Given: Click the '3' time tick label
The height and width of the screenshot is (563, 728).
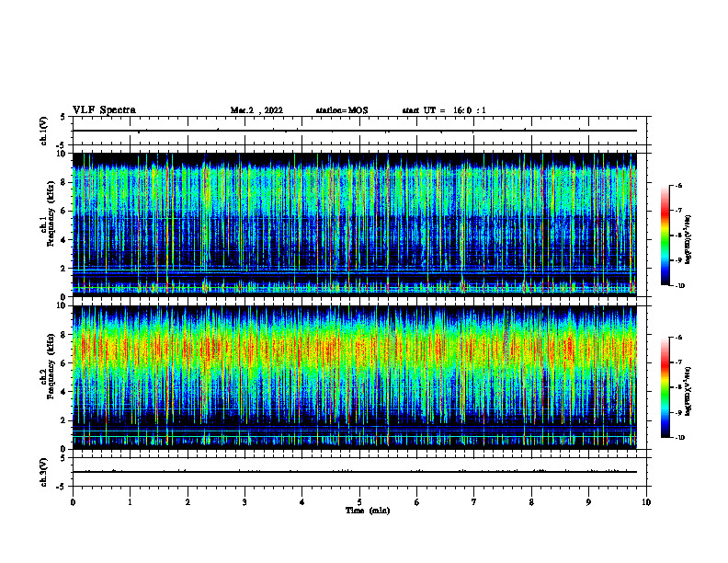Looking at the screenshot, I should (245, 502).
